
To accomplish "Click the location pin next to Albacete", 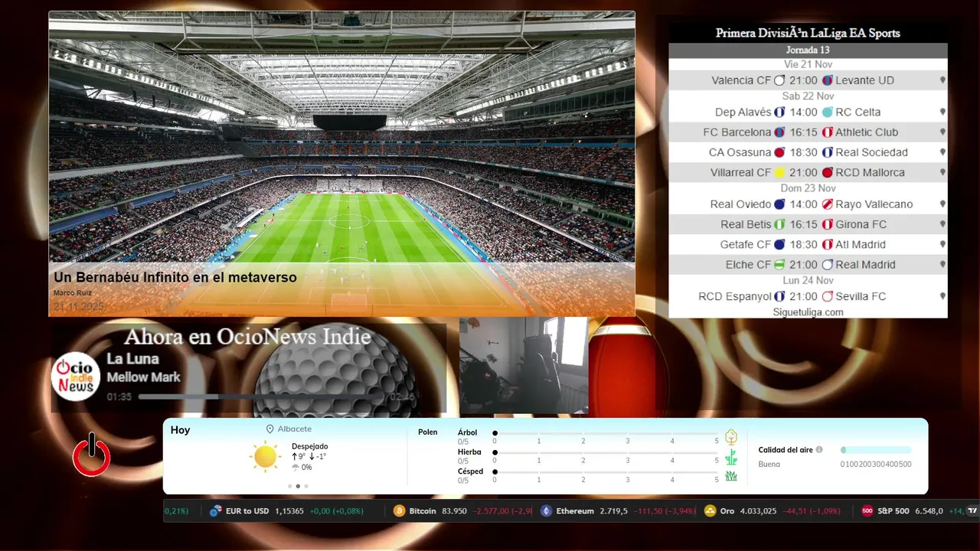I will 269,429.
